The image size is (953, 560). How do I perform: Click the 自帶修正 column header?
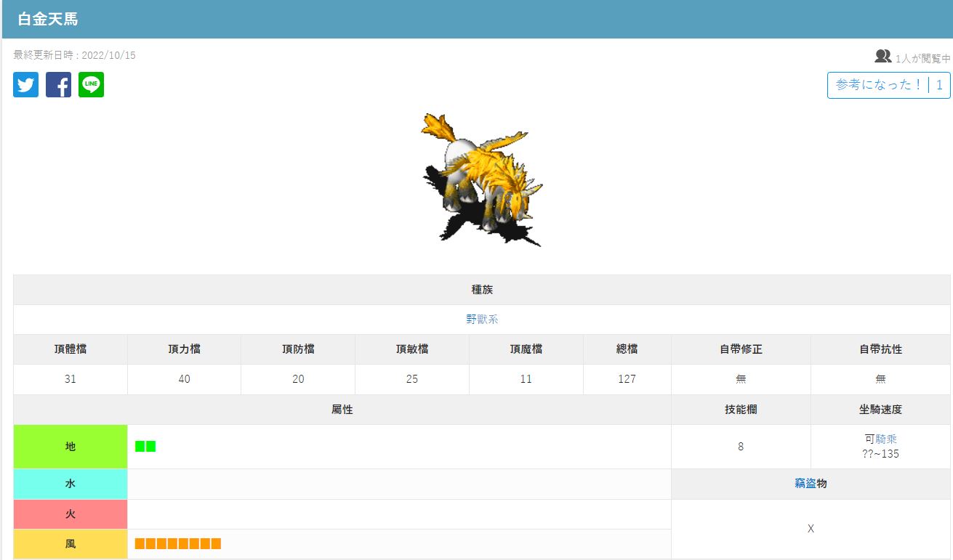(741, 349)
